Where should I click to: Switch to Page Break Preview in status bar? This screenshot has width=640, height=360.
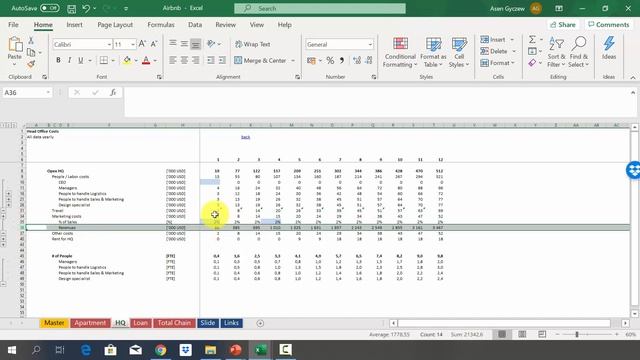[542, 334]
